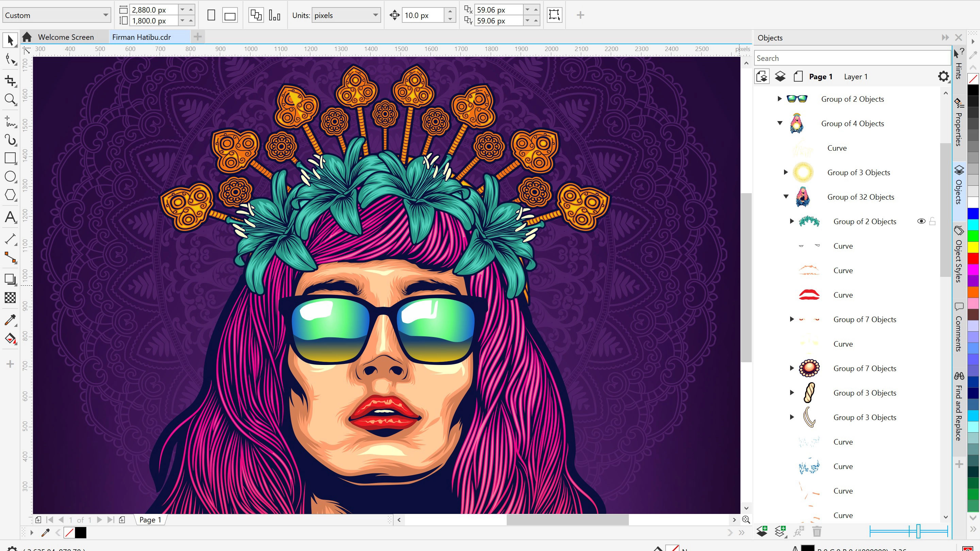Go to next page arrow
980x551 pixels.
[99, 520]
